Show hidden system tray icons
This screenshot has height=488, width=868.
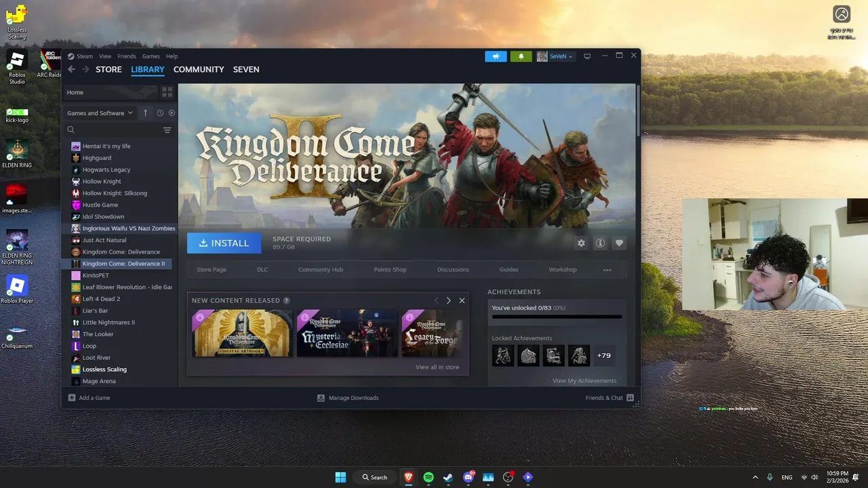coord(755,477)
